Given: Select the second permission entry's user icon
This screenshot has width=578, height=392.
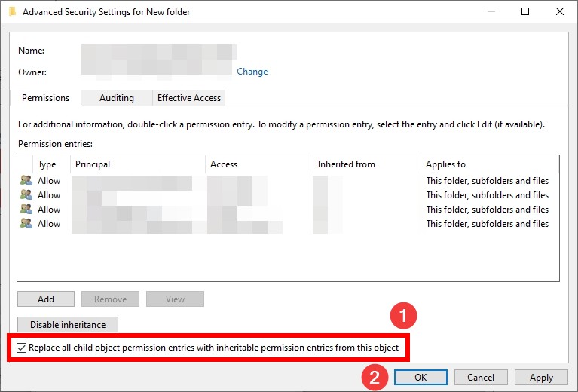Looking at the screenshot, I should tap(26, 194).
